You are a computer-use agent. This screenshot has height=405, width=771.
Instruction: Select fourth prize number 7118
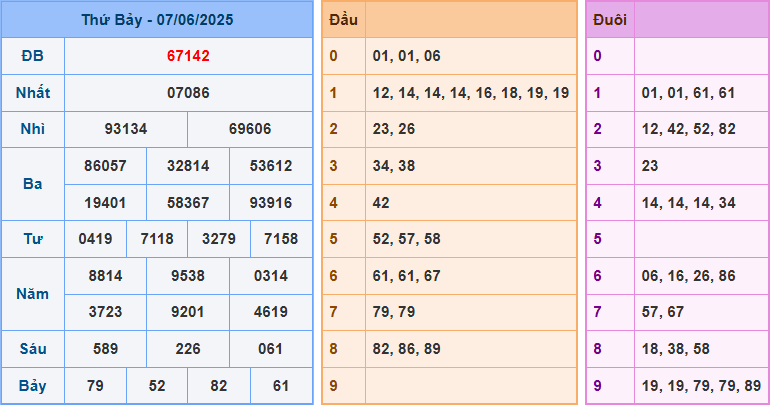pos(157,239)
